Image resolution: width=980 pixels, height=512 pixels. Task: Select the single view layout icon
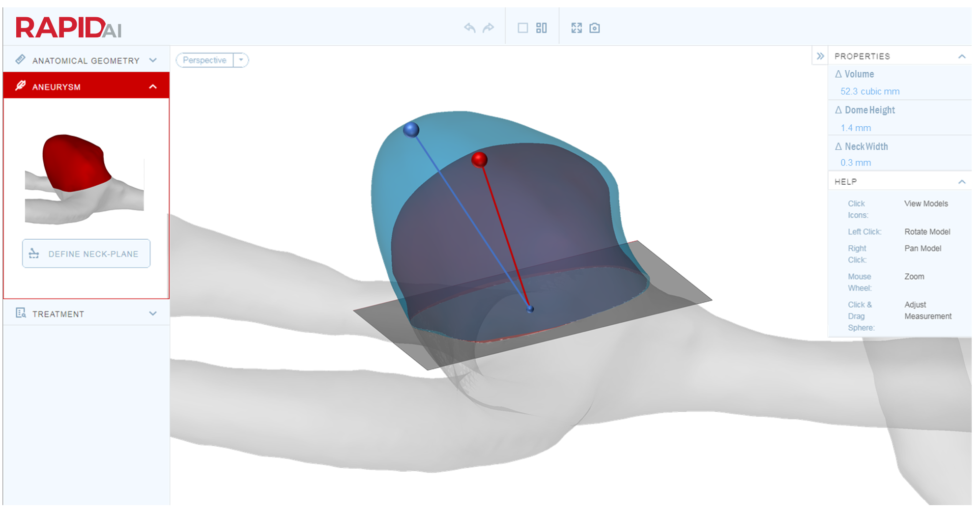(x=522, y=28)
